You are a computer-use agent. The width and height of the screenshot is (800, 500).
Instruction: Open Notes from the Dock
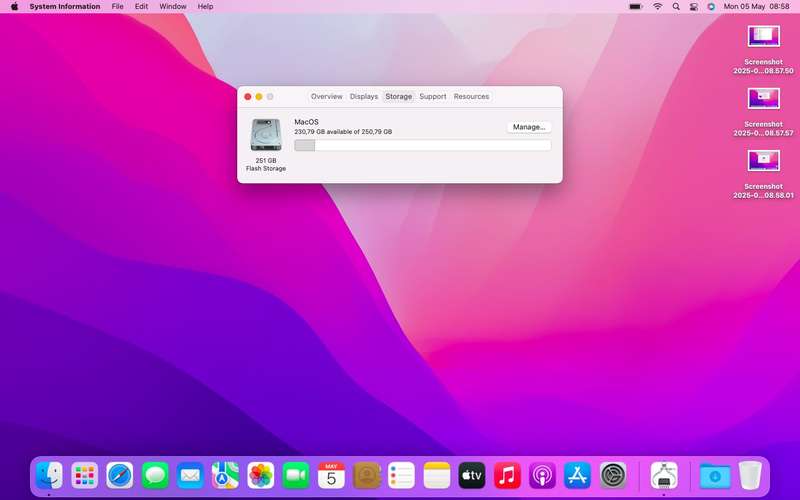coord(437,476)
